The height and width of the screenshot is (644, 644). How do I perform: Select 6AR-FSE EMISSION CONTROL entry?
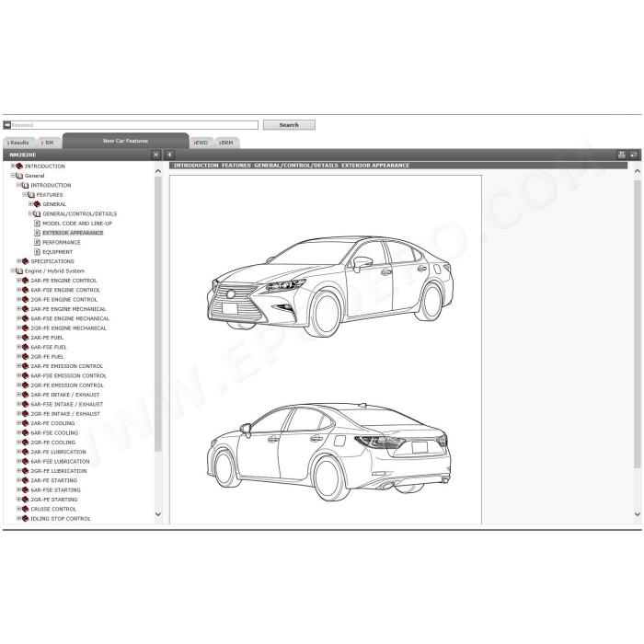point(69,375)
